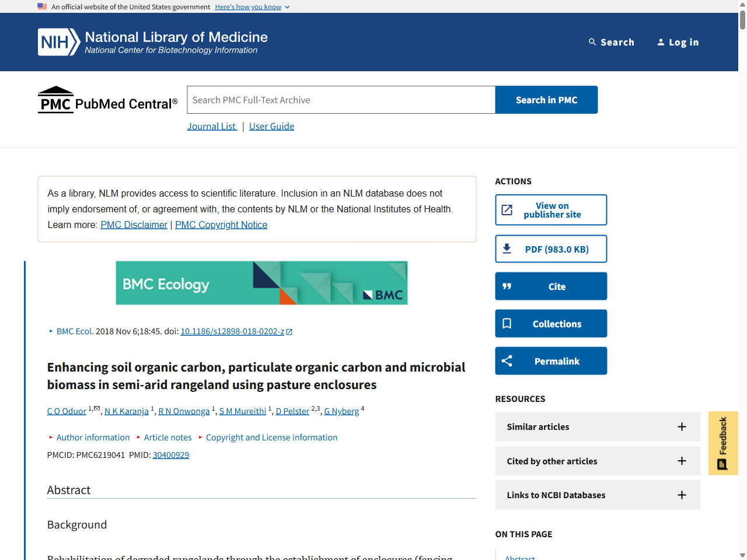
Task: Follow the PMID 30400929 link
Action: click(x=170, y=454)
